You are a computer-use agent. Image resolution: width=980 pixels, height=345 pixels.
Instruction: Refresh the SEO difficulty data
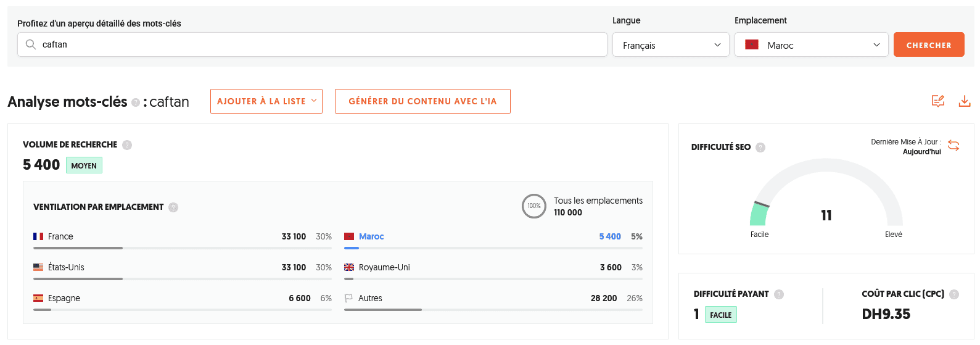tap(953, 146)
